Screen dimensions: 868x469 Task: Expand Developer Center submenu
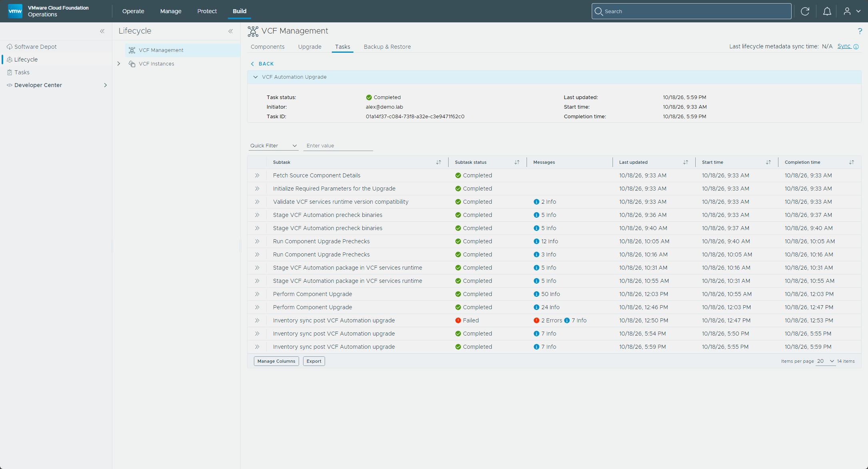pos(105,85)
